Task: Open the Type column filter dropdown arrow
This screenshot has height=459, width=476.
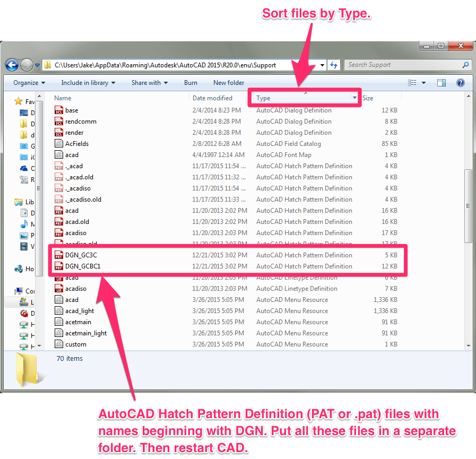Action: tap(355, 98)
